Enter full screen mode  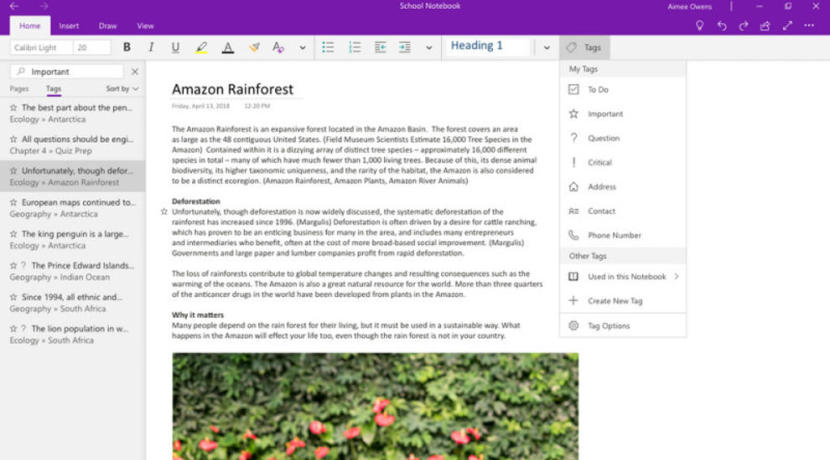tap(788, 25)
